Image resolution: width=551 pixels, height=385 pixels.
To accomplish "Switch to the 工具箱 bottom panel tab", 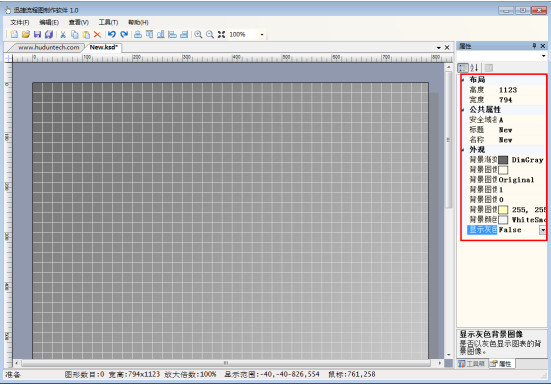I will (x=471, y=364).
